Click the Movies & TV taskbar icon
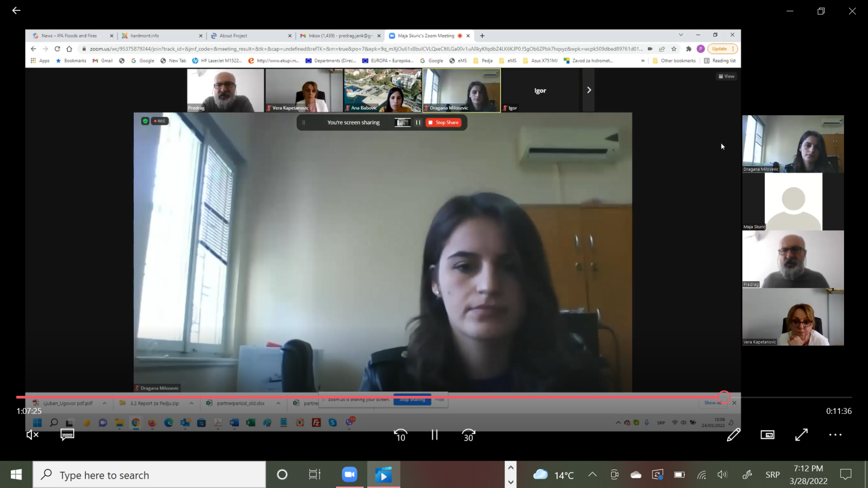Screen dimensions: 868x488 [x=383, y=474]
